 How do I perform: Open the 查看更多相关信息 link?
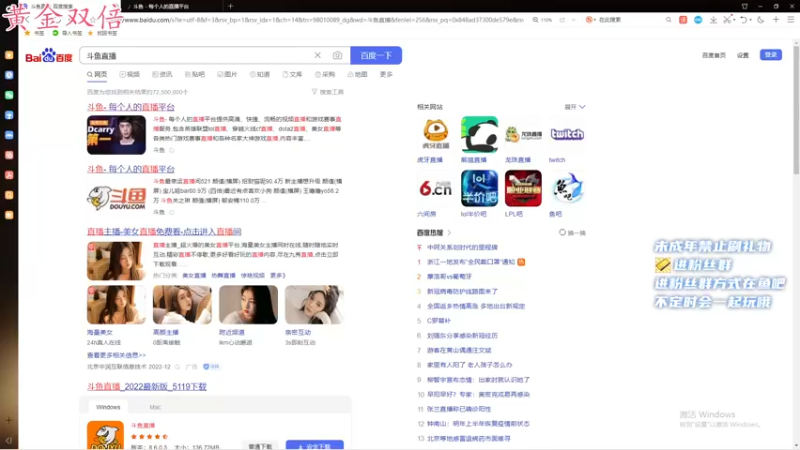[116, 355]
